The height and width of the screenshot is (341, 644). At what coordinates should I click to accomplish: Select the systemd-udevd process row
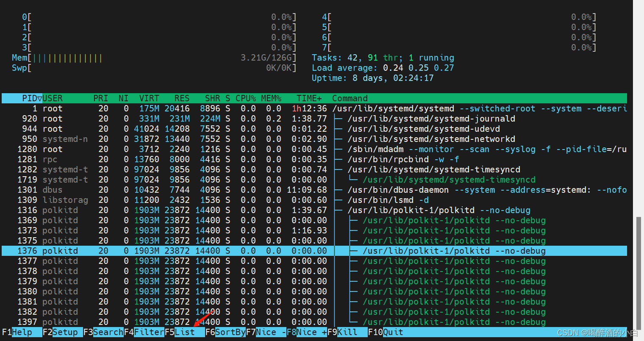point(314,129)
